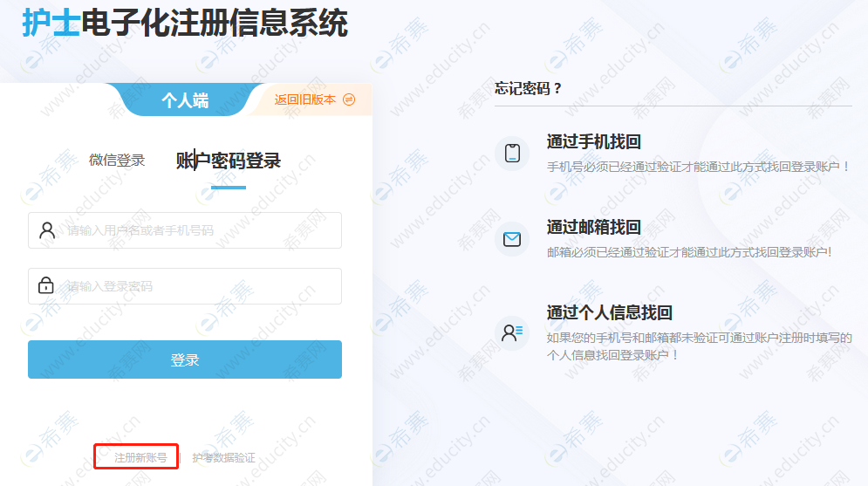
Task: Click 返回旧版本 link
Action: pos(305,99)
